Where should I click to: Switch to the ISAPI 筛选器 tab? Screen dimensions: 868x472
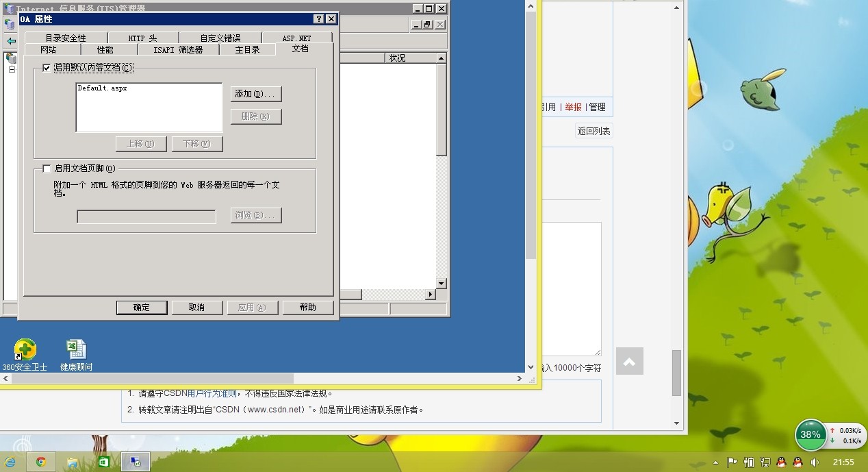(x=178, y=50)
